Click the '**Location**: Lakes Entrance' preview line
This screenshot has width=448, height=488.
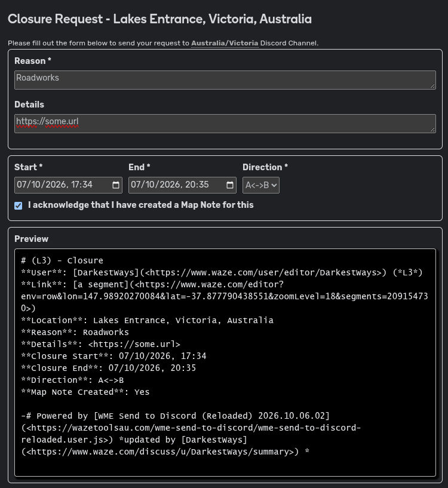pyautogui.click(x=148, y=320)
